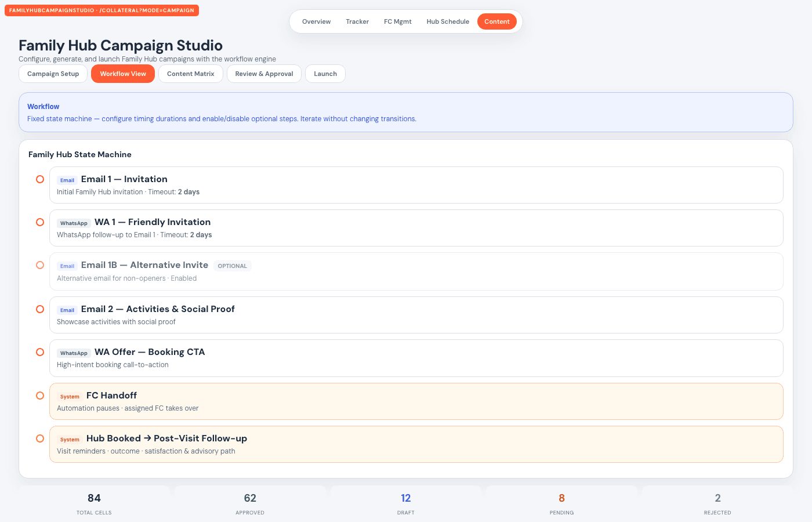The height and width of the screenshot is (522, 812).
Task: Click 'Automation pauses · assigned FC takes over' text
Action: (128, 408)
